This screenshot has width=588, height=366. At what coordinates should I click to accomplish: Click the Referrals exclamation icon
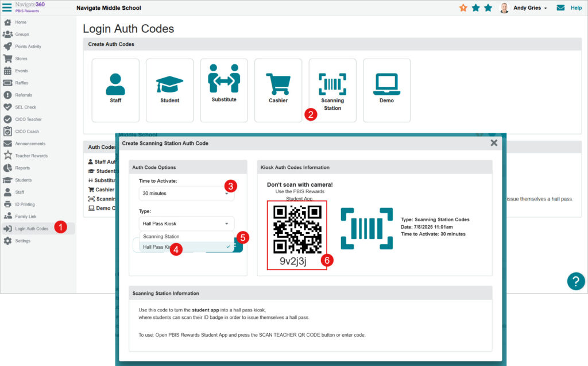[7, 95]
